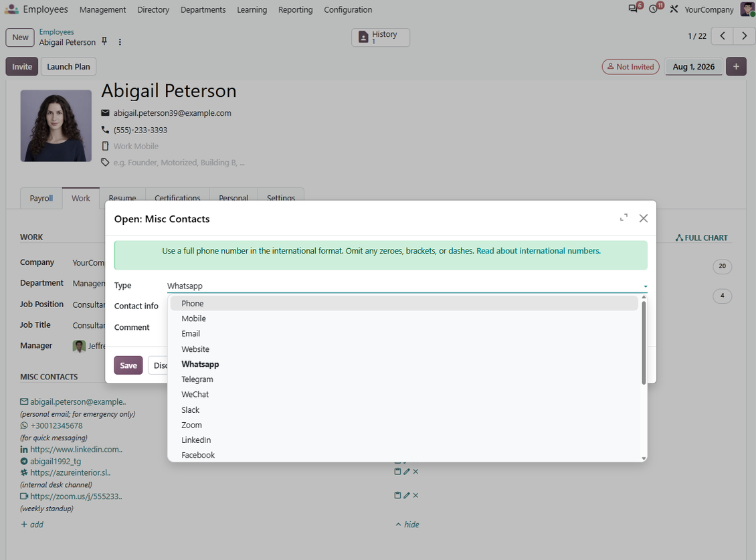Choose Zoom from the Type list

coord(404,425)
